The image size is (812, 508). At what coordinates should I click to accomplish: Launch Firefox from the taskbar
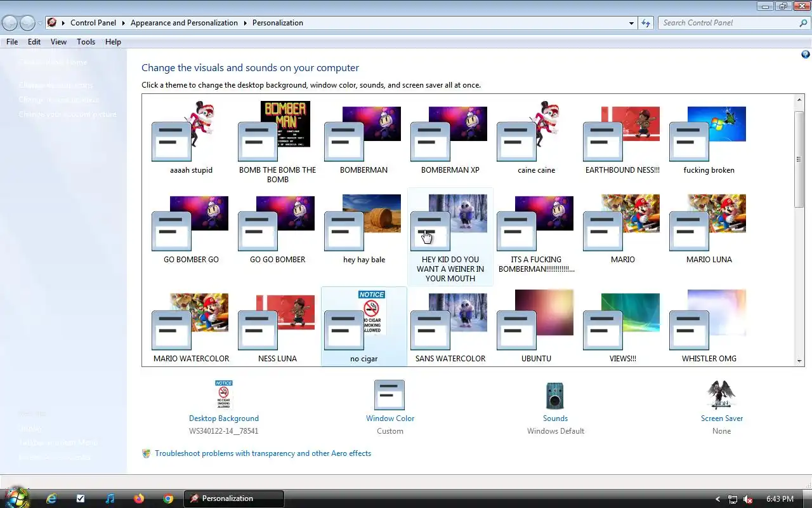(139, 498)
